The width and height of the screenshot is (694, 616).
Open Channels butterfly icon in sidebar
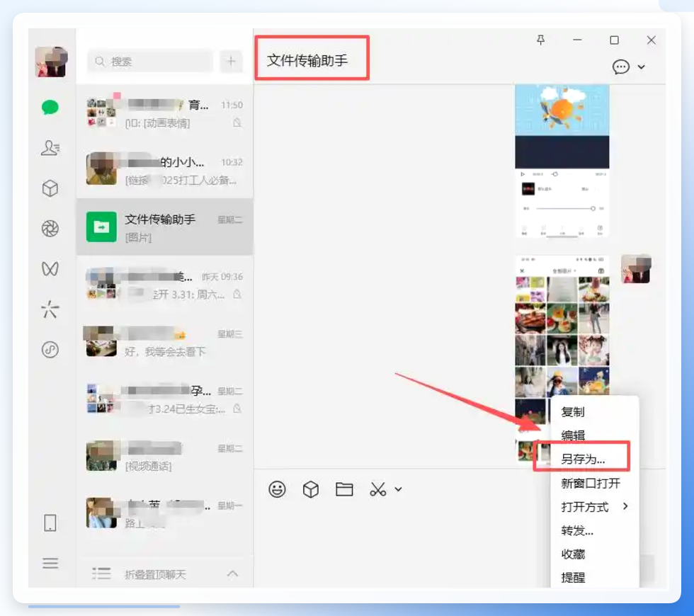50,268
